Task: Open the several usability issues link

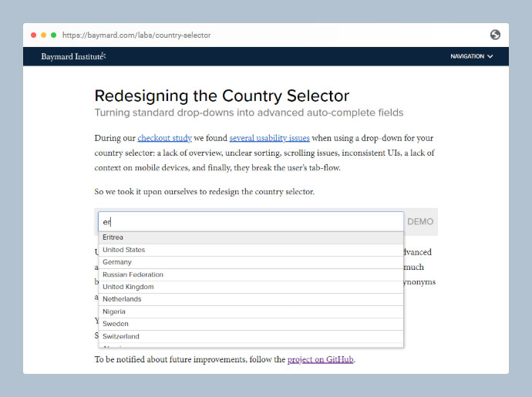Action: 269,138
